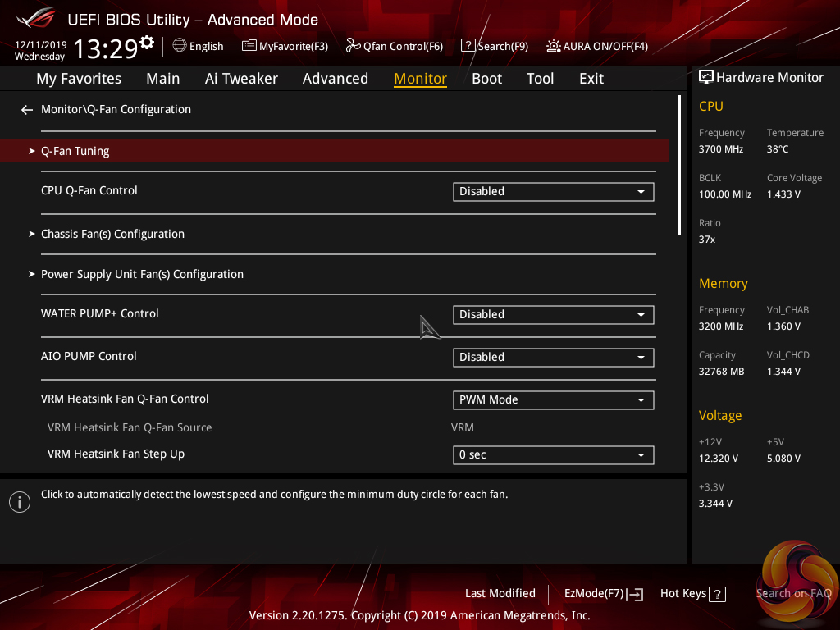The height and width of the screenshot is (630, 840).
Task: Click the Last Modified button
Action: [x=500, y=593]
